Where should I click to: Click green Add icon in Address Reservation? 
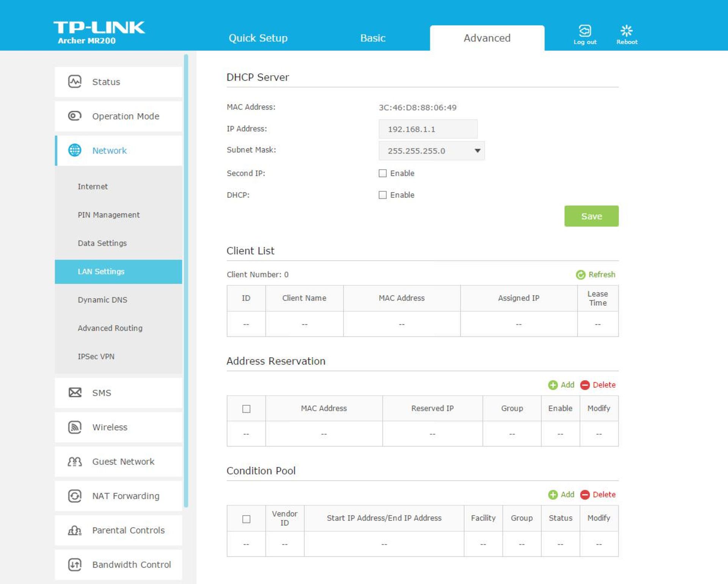click(x=553, y=385)
